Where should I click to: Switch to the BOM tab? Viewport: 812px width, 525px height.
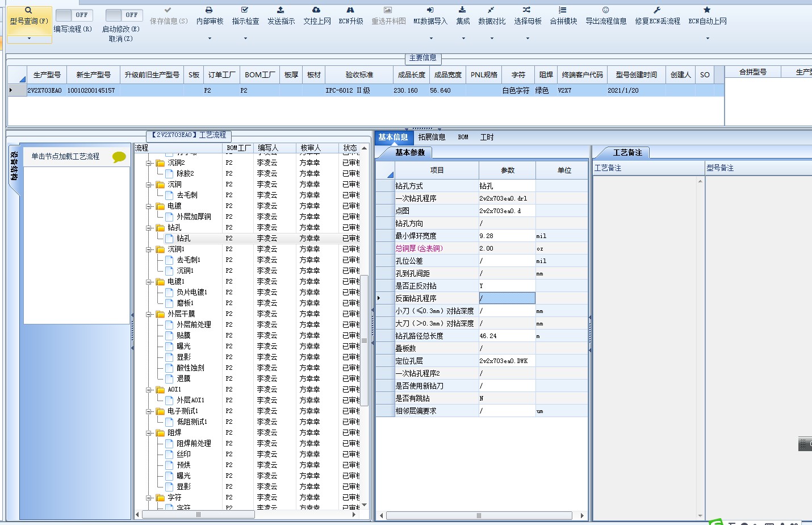(x=463, y=137)
